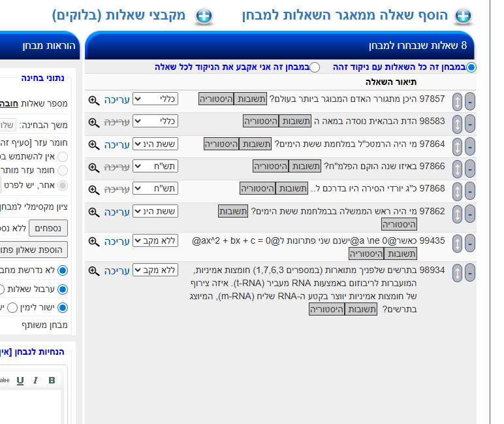Click the reorder arrows for question 98583
Viewport: 504px width, 424px height.
(457, 123)
